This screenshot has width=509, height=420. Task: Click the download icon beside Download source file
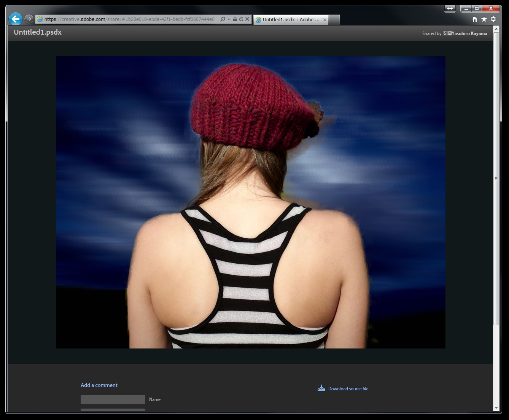(x=321, y=387)
